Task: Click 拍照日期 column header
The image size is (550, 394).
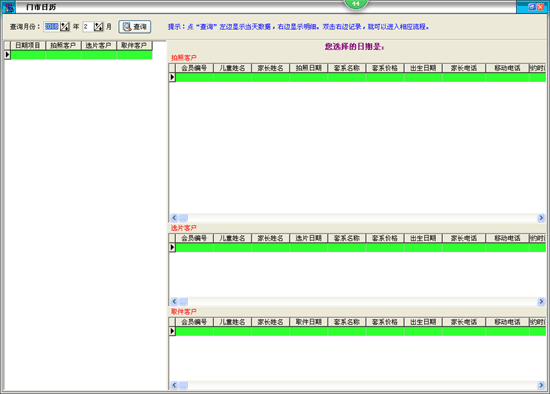Action: pos(309,68)
